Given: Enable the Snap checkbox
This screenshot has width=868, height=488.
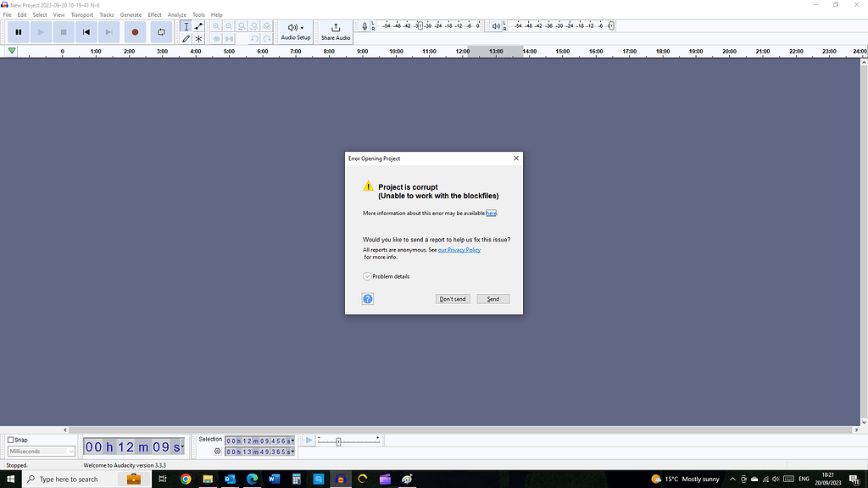Looking at the screenshot, I should (10, 439).
